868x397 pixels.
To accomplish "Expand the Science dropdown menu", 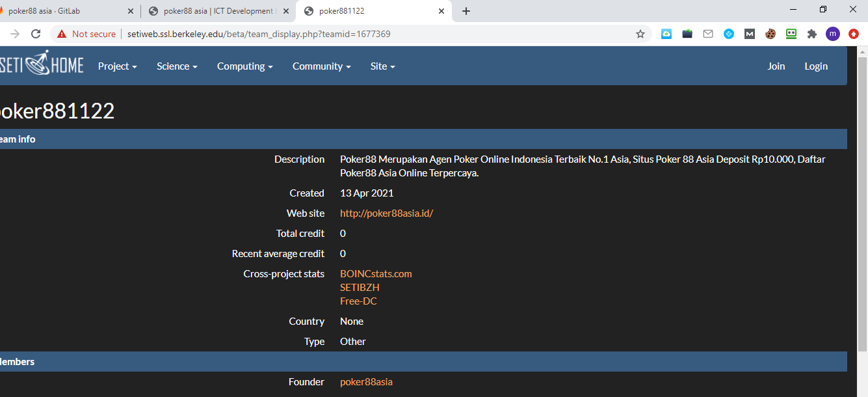I will coord(177,66).
